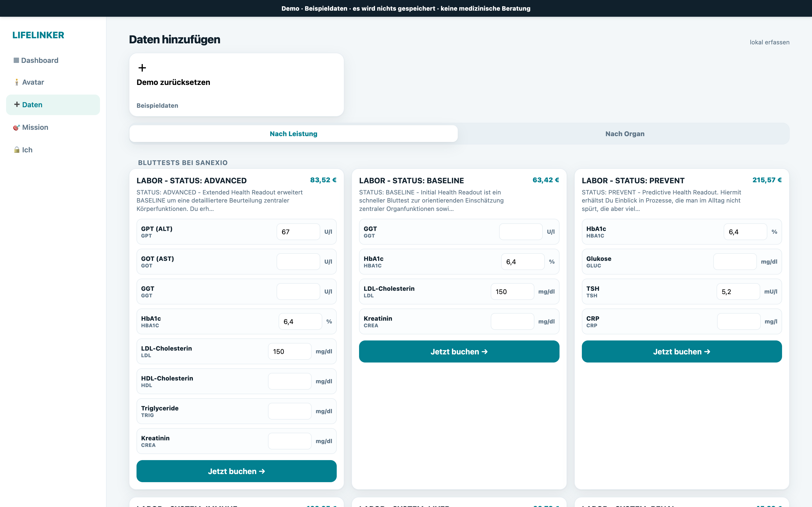
Task: Select the TSH field showing 5,2
Action: coord(738,291)
